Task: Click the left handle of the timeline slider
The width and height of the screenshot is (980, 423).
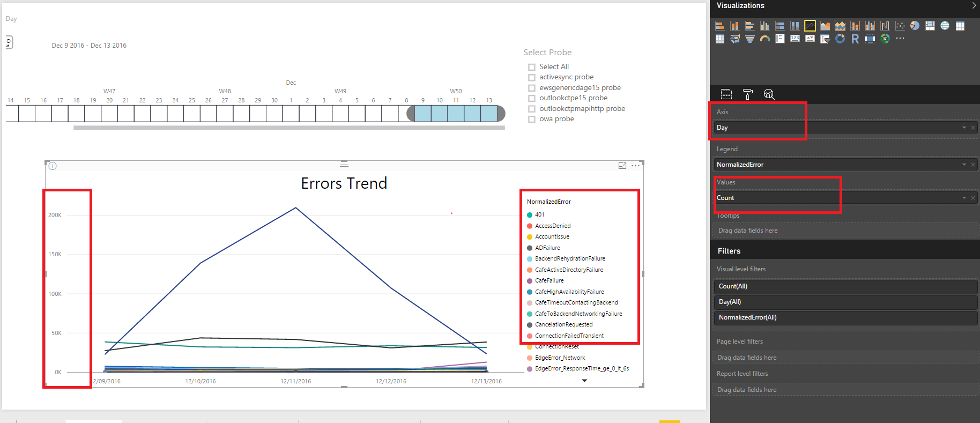Action: [x=411, y=114]
